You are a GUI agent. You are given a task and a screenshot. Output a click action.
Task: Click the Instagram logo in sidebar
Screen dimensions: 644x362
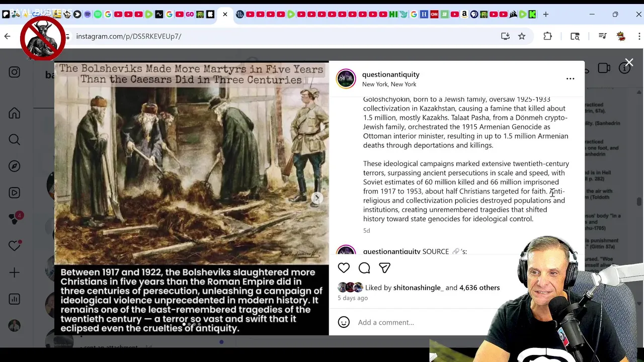[x=14, y=72]
